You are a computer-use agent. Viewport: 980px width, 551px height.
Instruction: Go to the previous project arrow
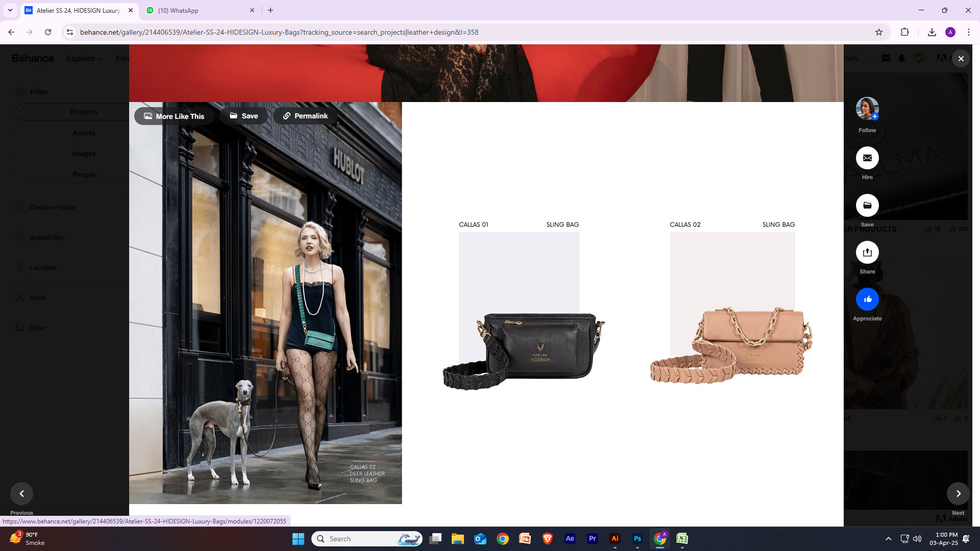[21, 493]
